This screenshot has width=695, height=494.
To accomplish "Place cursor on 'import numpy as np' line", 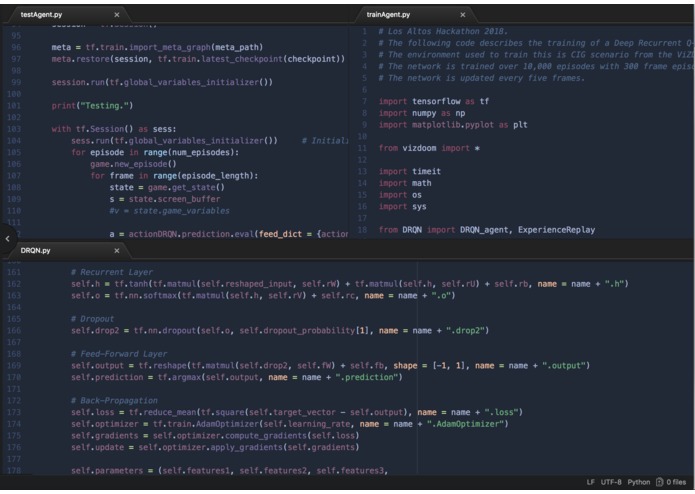I will point(422,113).
